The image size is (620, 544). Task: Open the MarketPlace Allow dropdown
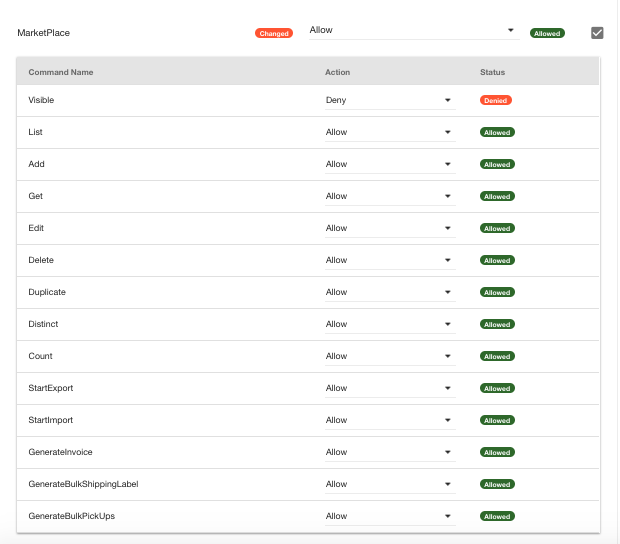click(414, 30)
